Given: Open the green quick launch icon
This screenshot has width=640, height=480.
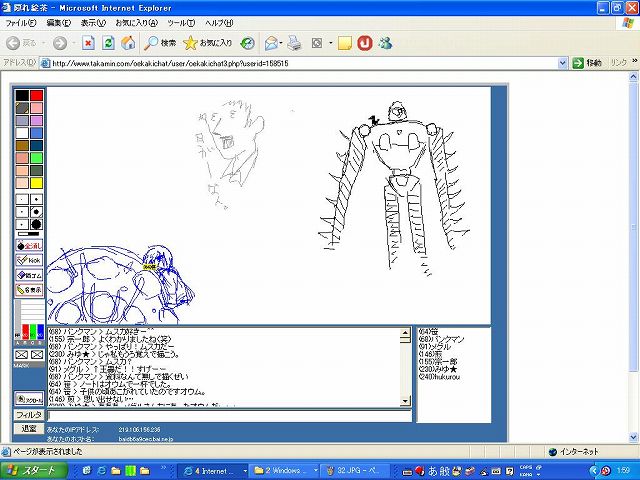Looking at the screenshot, I should click(x=130, y=471).
